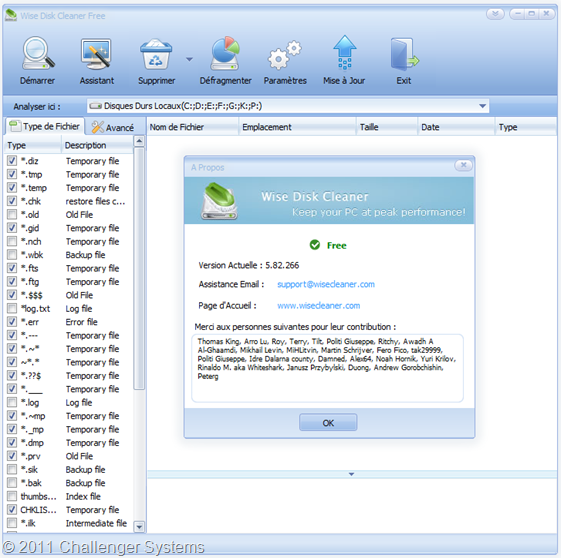Click the Description column header in file type list
This screenshot has height=558, width=561.
[97, 145]
